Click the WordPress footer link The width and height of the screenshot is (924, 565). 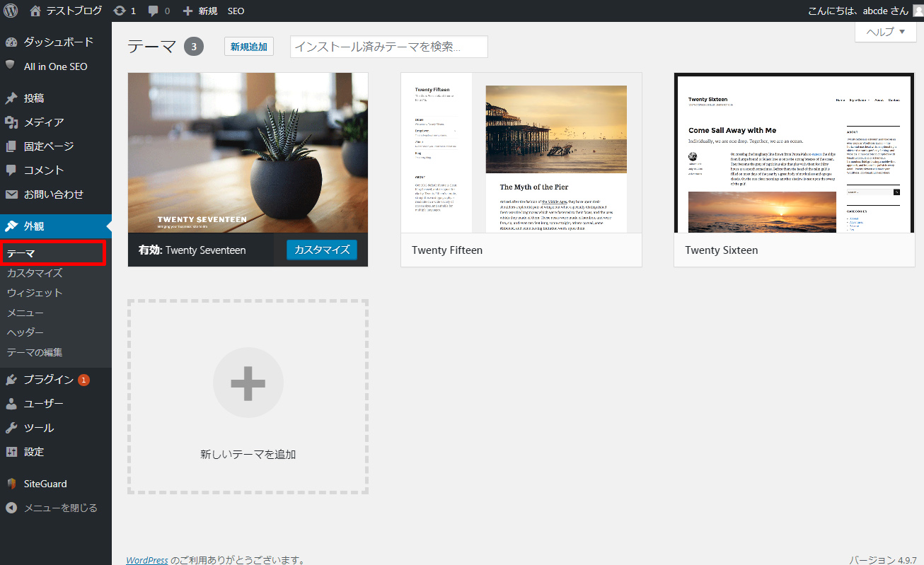click(x=146, y=560)
